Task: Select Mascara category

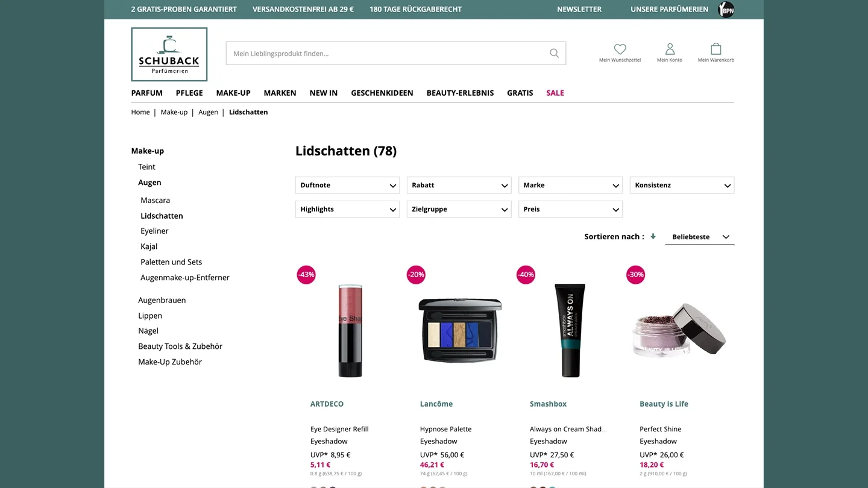Action: point(155,200)
